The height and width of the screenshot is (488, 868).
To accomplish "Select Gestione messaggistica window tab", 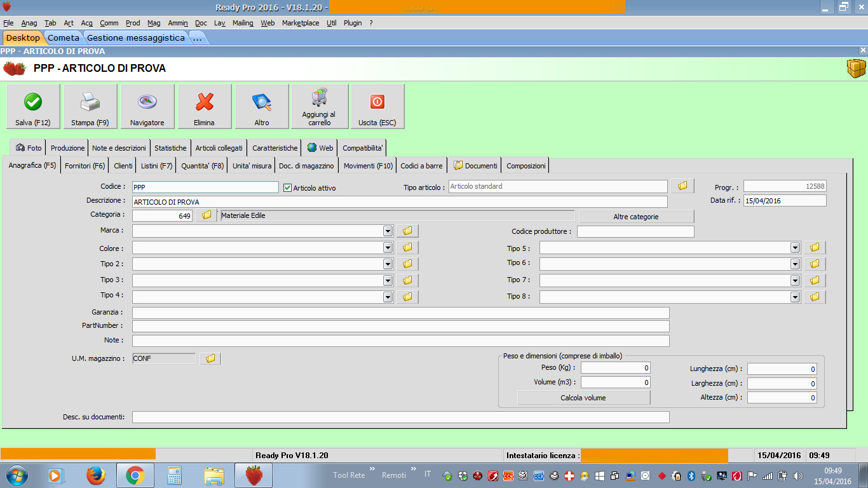I will (136, 37).
